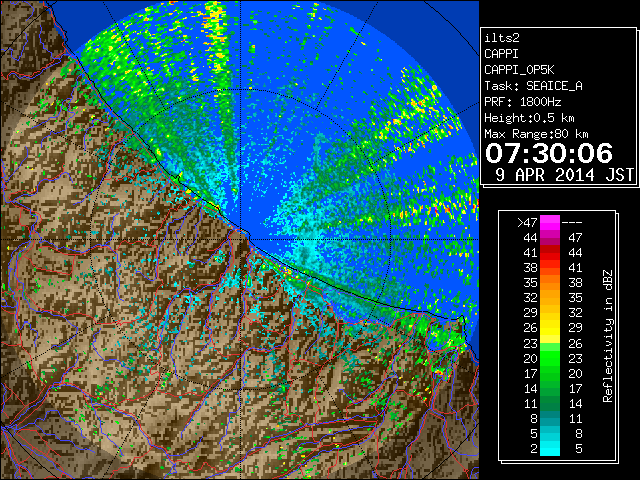The width and height of the screenshot is (640, 480).
Task: Click the orange 35–38 dBZ legend swatch
Action: [550, 283]
